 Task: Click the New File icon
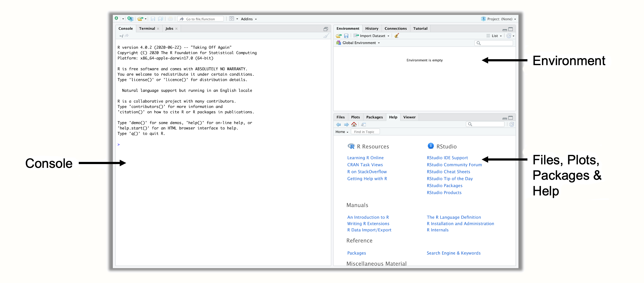point(117,19)
